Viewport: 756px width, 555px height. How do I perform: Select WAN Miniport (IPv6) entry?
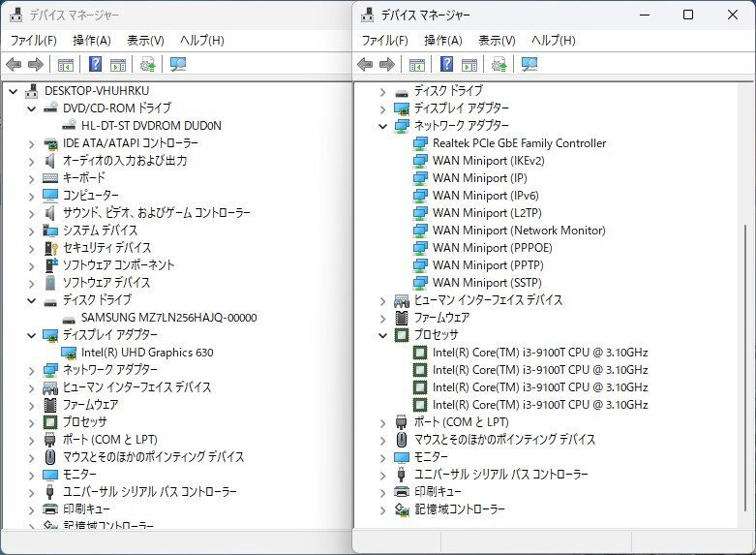click(x=486, y=196)
